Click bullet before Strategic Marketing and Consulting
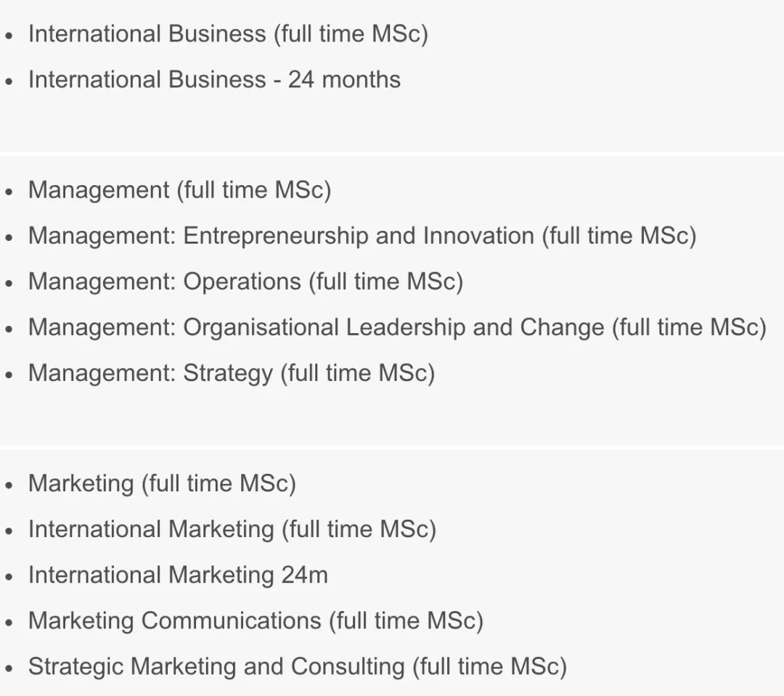The height and width of the screenshot is (696, 784). pyautogui.click(x=9, y=668)
